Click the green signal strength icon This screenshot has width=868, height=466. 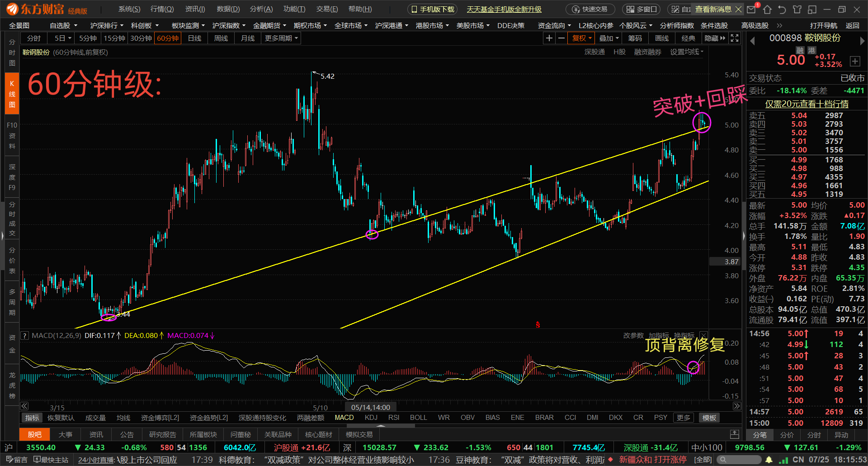point(783,460)
